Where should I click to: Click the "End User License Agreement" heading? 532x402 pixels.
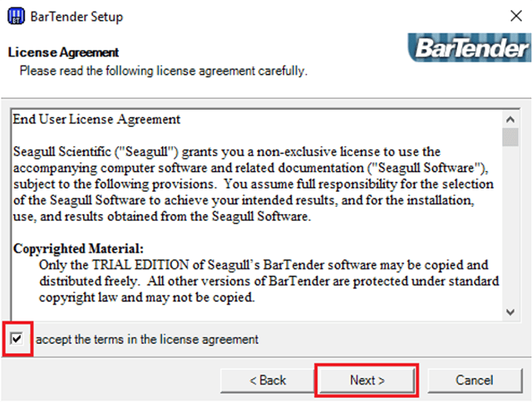click(x=96, y=120)
